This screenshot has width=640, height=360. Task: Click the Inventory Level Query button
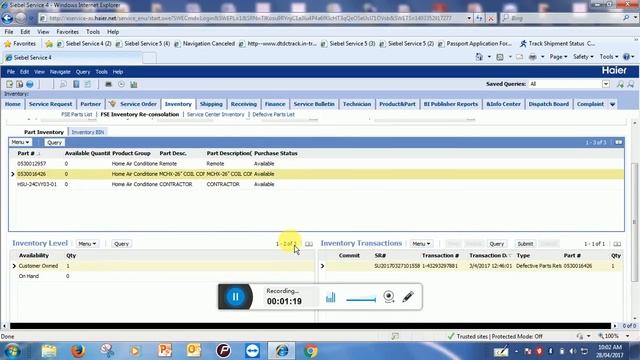click(x=121, y=244)
